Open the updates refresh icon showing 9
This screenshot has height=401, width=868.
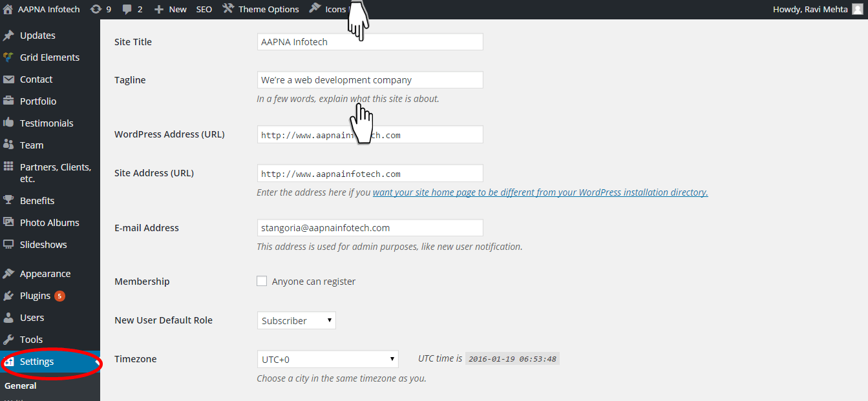point(96,9)
